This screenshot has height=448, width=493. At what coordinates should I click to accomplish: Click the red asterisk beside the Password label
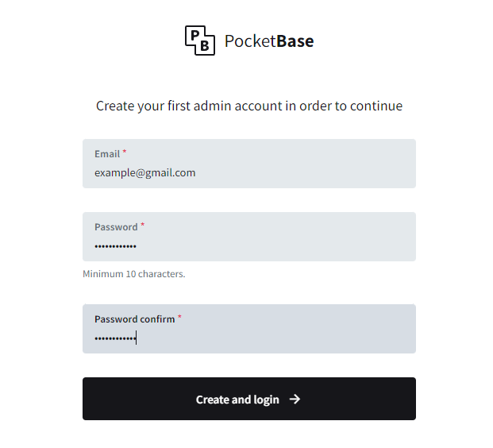(143, 225)
